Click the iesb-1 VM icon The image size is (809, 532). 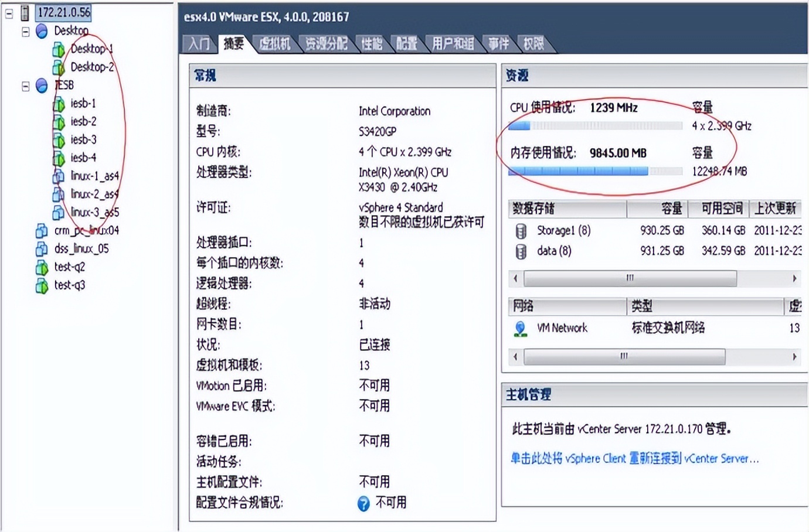click(x=59, y=104)
